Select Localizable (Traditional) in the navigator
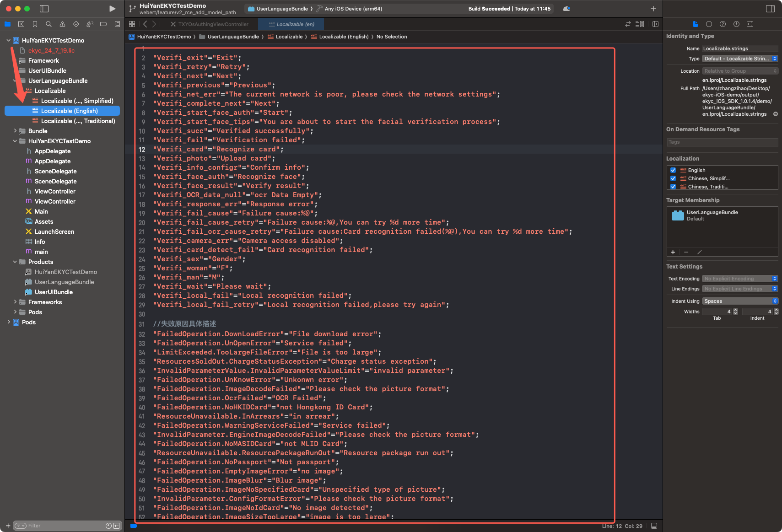 point(78,121)
